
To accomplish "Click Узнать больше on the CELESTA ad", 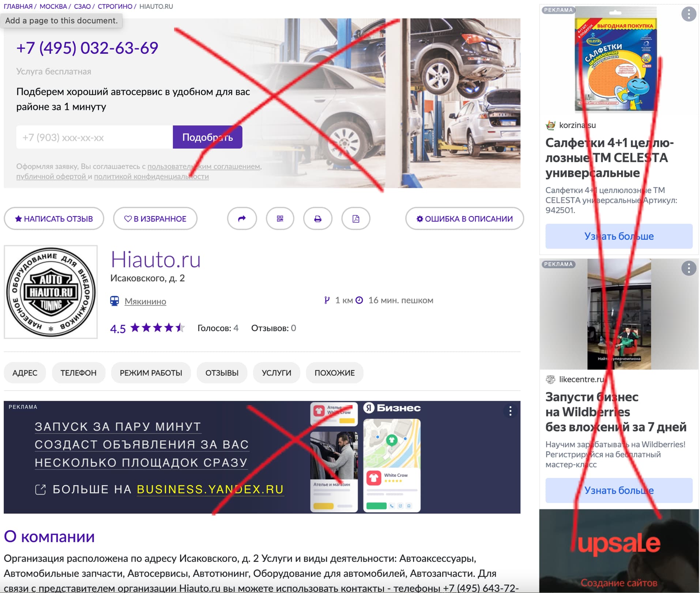I will click(x=619, y=236).
